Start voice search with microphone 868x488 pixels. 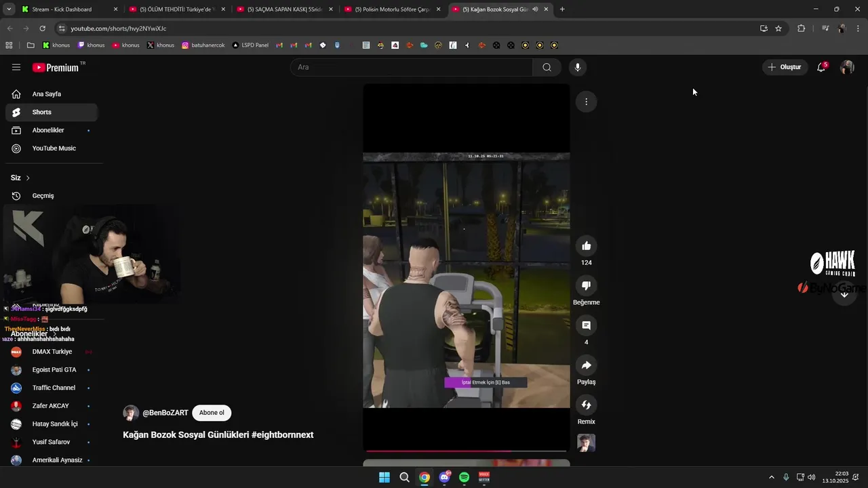coord(578,67)
